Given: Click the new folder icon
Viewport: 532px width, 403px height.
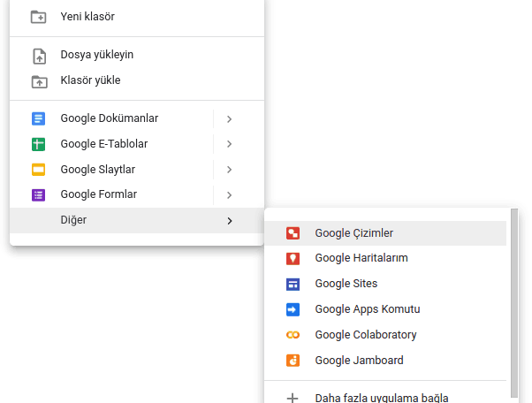Looking at the screenshot, I should click(x=38, y=17).
